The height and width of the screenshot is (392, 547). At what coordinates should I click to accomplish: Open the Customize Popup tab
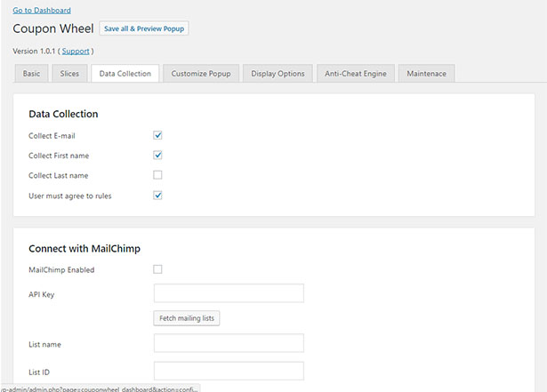[x=201, y=74]
